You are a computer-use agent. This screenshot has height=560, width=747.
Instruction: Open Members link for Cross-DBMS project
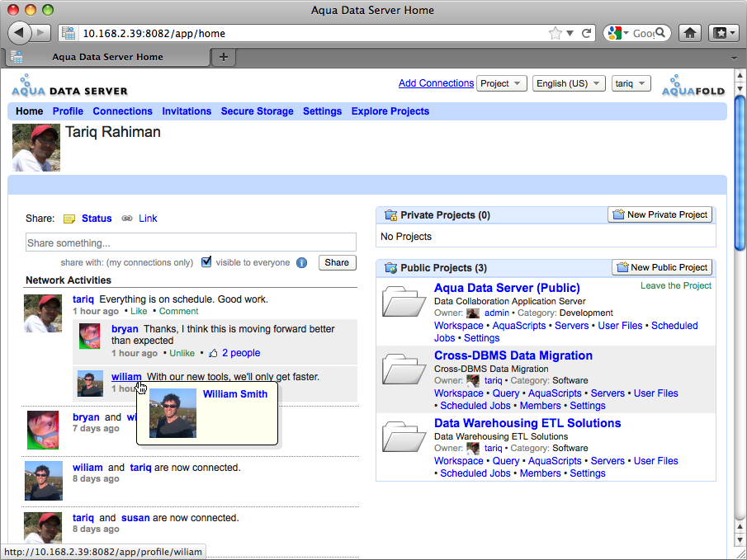click(541, 406)
